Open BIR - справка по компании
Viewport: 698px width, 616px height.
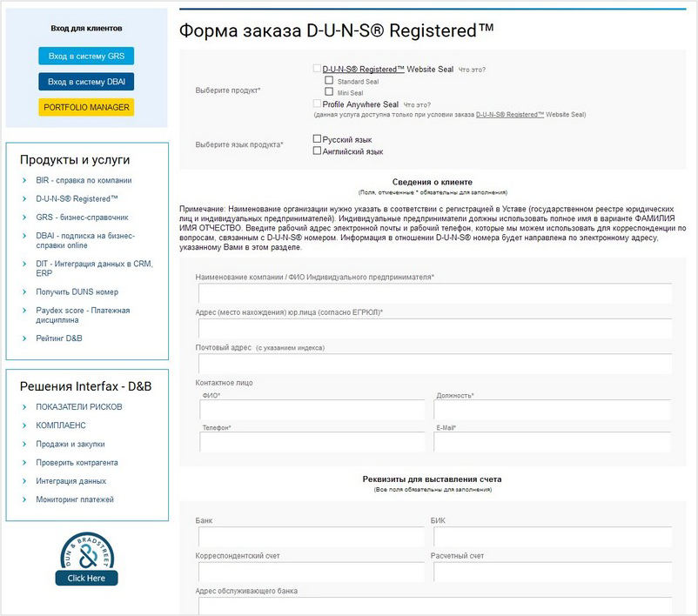click(84, 180)
